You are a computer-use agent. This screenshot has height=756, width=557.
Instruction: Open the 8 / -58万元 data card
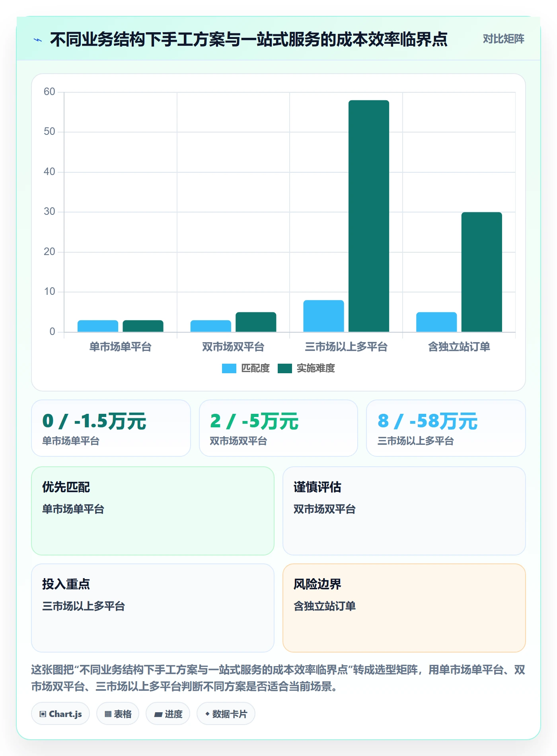pyautogui.click(x=446, y=428)
